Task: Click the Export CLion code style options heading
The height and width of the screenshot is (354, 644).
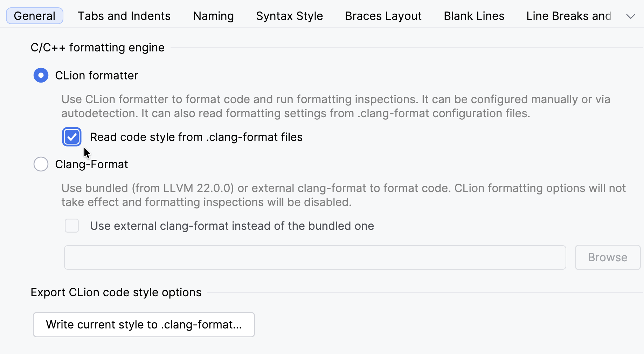Action: coord(116,292)
